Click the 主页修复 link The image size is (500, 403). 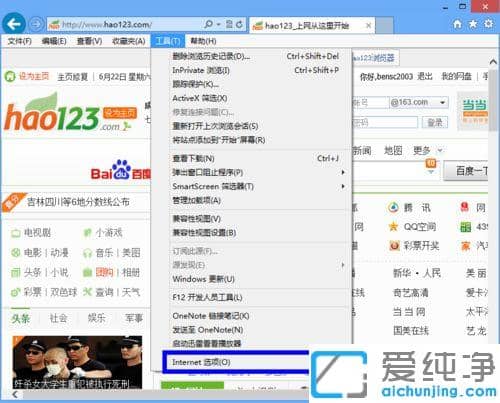pos(72,77)
